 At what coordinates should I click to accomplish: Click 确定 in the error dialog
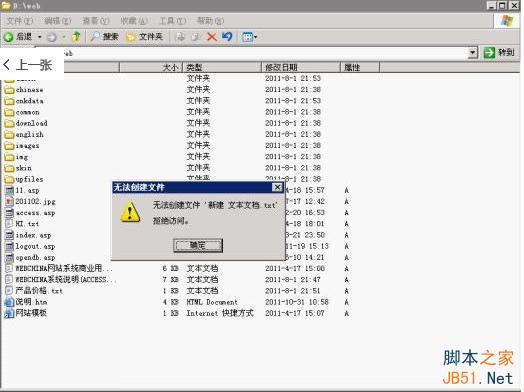point(198,246)
